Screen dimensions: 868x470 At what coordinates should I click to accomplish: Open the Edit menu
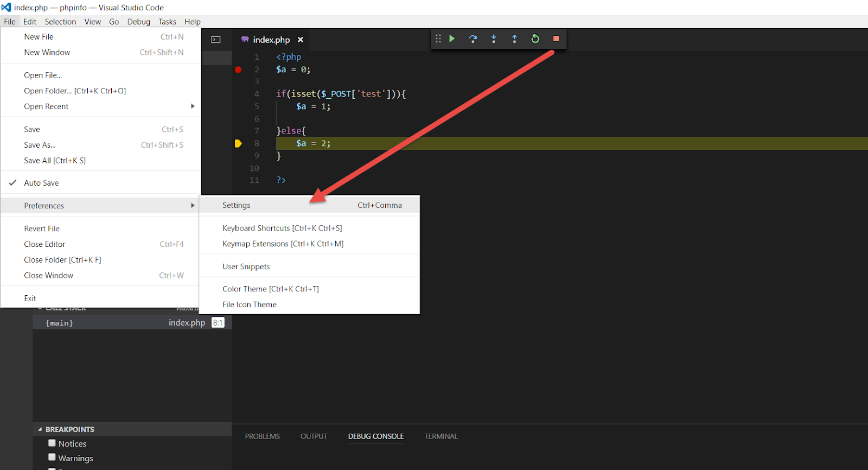30,22
